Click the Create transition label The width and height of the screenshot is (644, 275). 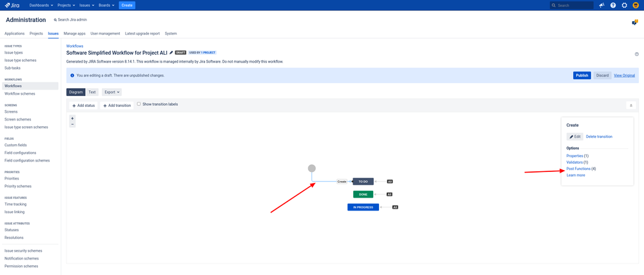pyautogui.click(x=342, y=182)
